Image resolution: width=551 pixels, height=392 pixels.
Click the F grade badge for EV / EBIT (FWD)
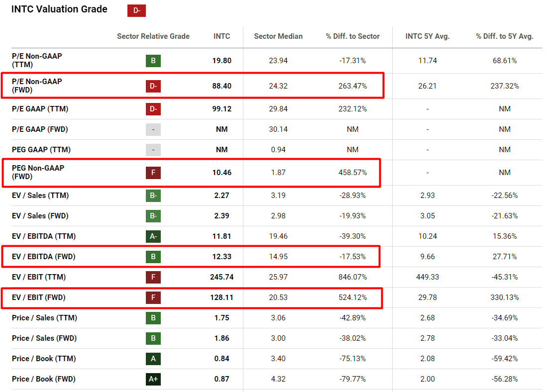tap(153, 297)
